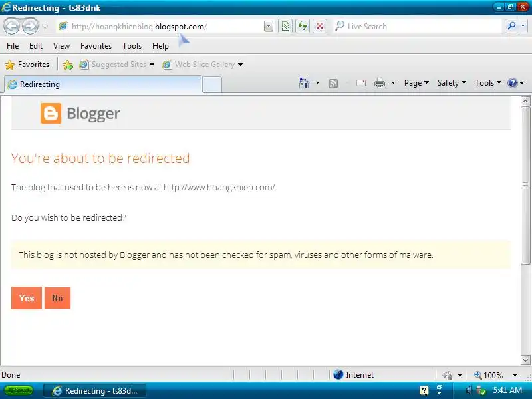The height and width of the screenshot is (399, 532).
Task: Open the recent pages dropdown arrow
Action: coord(45,27)
